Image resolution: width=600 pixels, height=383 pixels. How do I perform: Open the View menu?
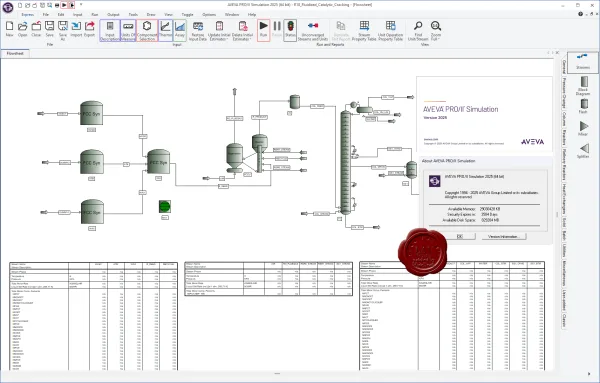(168, 15)
